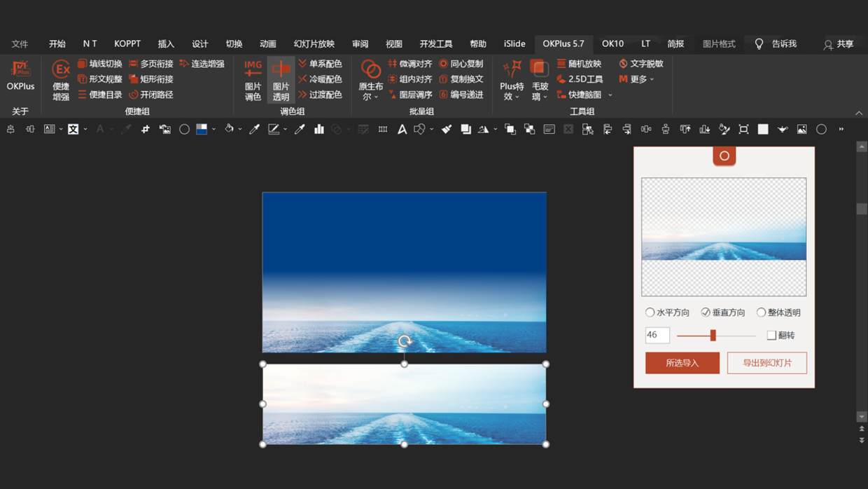Click the 所选导入 button

tap(682, 363)
